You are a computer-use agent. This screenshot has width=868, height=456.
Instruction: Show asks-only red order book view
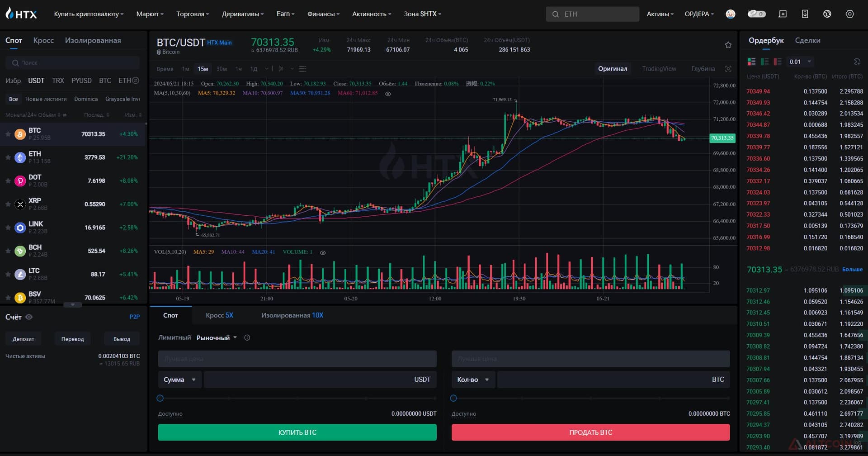point(778,62)
